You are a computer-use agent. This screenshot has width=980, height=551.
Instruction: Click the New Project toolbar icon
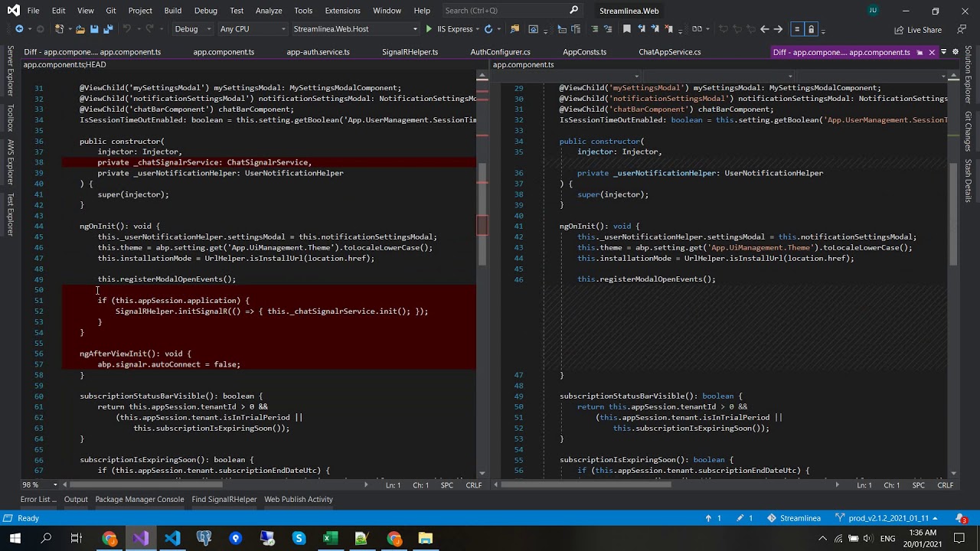59,29
